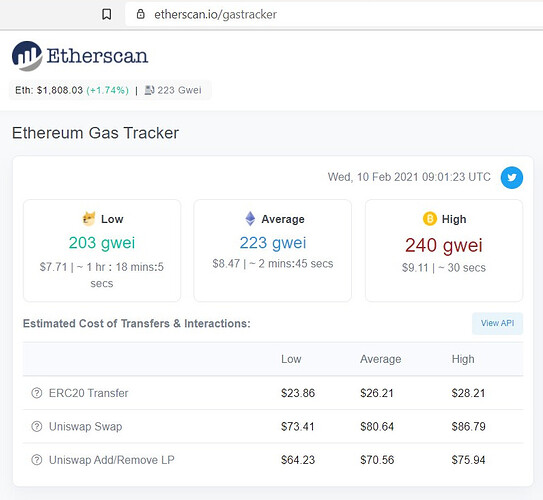Click the Twitter share icon
Screen dimensions: 543x500
click(x=512, y=178)
